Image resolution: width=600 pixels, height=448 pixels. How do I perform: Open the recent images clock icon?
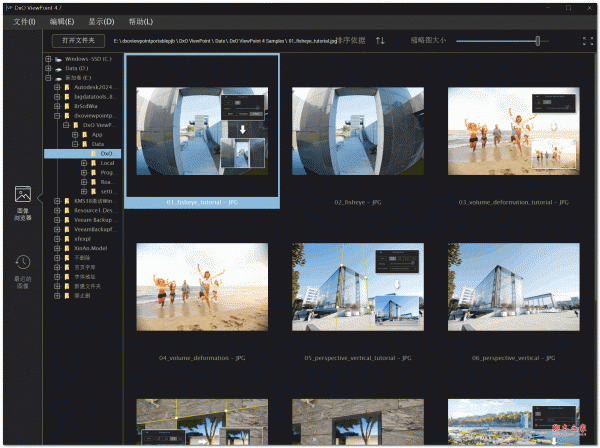(x=23, y=262)
